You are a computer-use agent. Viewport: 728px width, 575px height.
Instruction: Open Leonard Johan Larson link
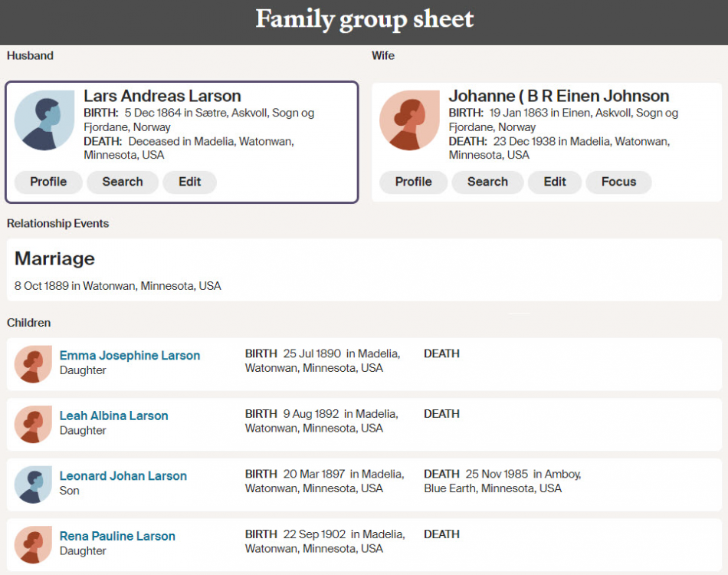click(x=123, y=476)
